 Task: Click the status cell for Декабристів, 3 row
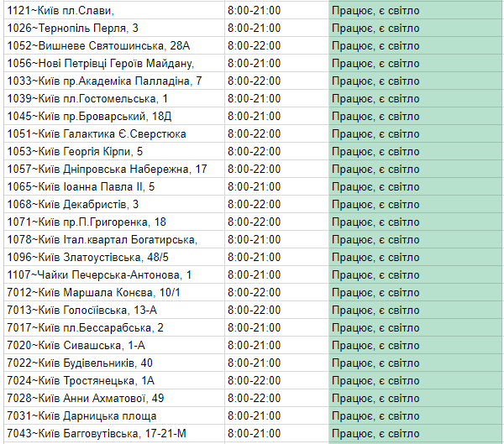[x=415, y=204]
